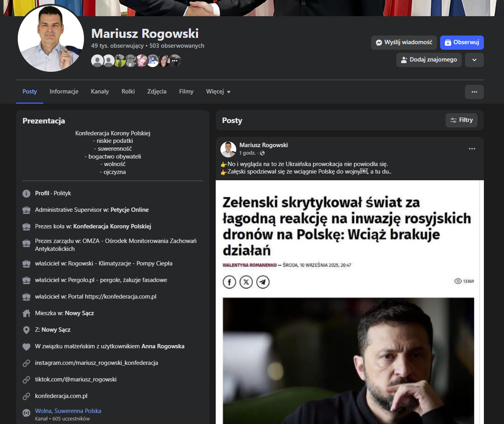Open the tiktok.com/@mariusz_rogowski link
The width and height of the screenshot is (504, 424).
[76, 379]
